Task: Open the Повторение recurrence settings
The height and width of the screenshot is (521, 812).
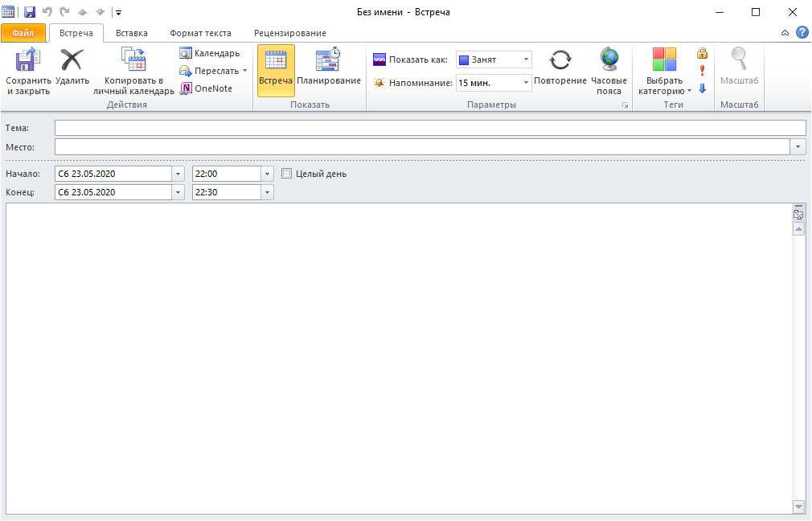Action: (560, 61)
